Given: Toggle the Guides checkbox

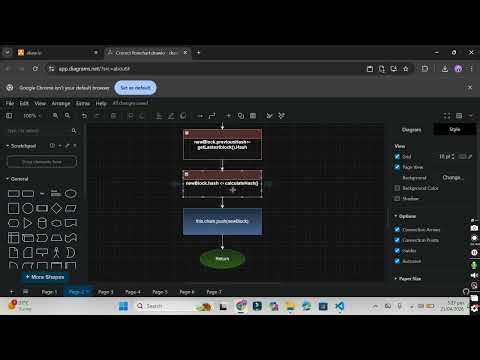Looking at the screenshot, I should [x=397, y=250].
